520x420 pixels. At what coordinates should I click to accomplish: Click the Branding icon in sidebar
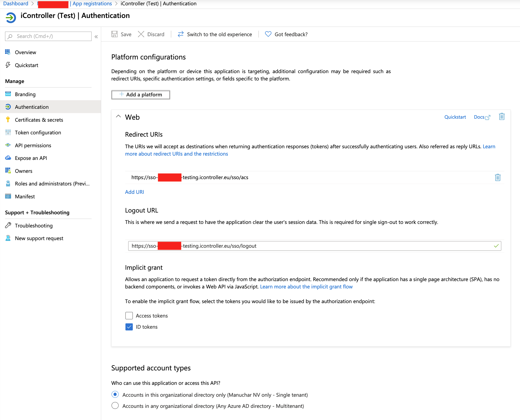click(8, 94)
